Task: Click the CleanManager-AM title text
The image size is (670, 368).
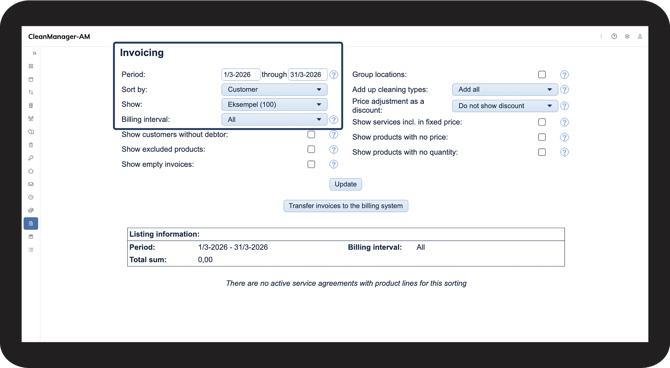Action: (59, 37)
